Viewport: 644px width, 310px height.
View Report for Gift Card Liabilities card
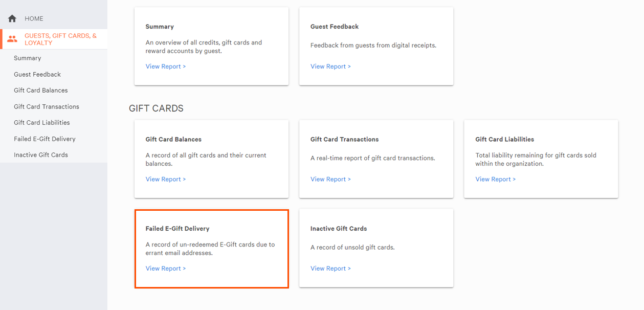(x=496, y=179)
